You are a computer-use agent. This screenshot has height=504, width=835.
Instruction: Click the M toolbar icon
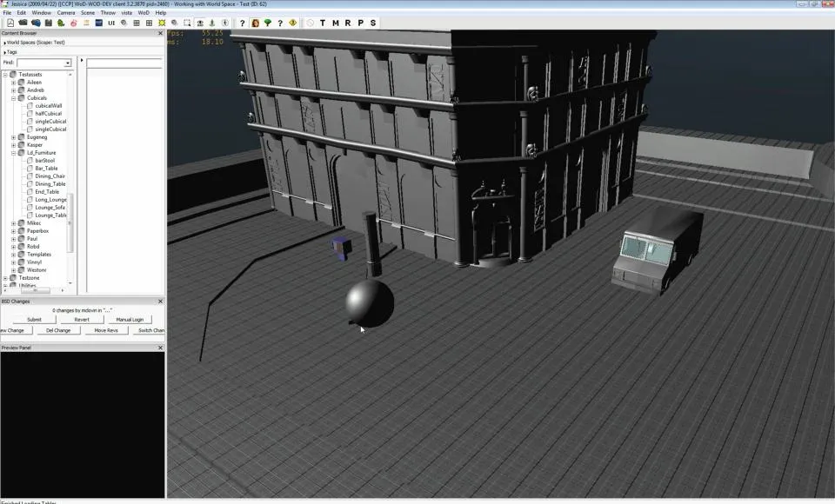coord(335,23)
